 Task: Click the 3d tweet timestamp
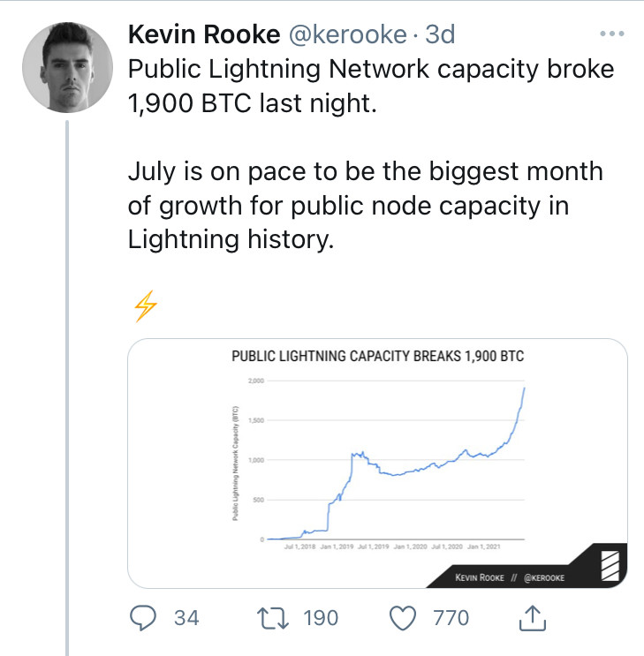click(440, 34)
